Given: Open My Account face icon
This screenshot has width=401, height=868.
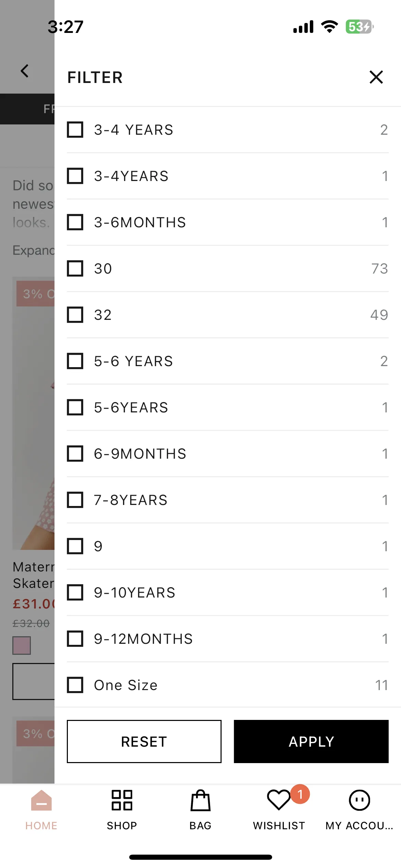Looking at the screenshot, I should (359, 800).
